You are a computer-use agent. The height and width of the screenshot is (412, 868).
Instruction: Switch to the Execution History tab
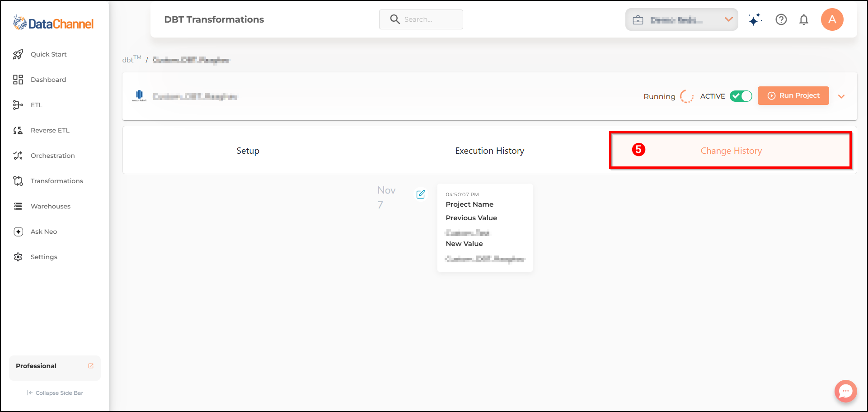tap(490, 151)
